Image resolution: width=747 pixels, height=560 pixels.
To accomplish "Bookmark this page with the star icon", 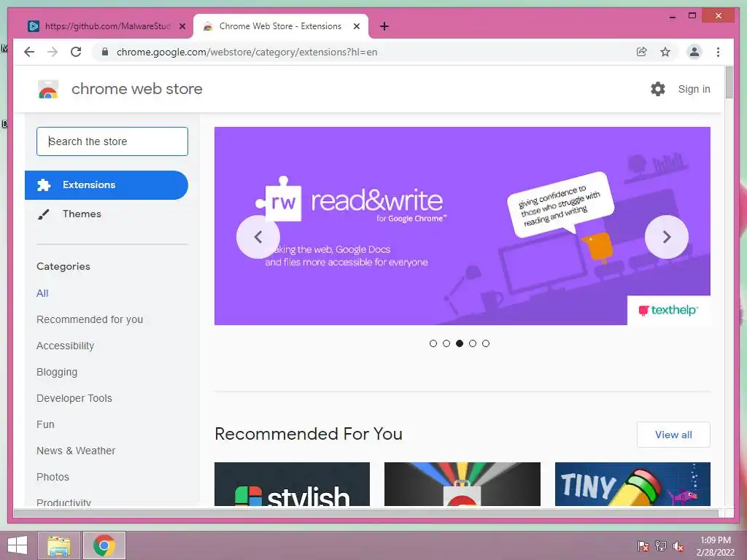I will [x=665, y=52].
